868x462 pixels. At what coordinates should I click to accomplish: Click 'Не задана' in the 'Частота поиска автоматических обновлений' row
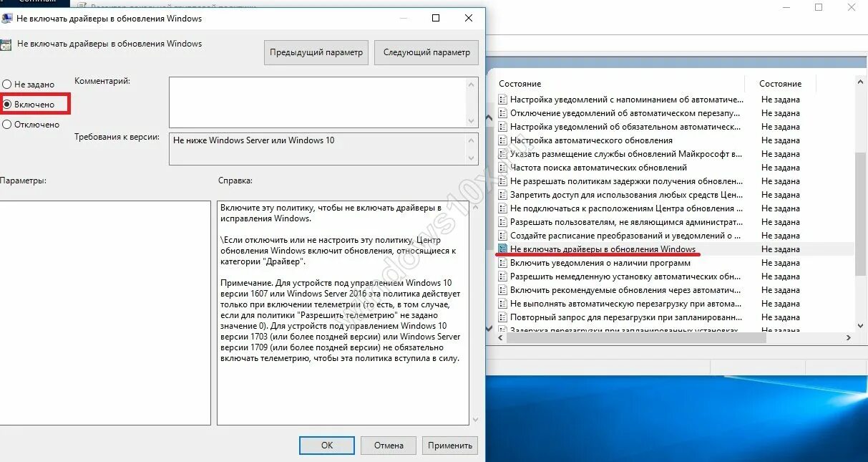pyautogui.click(x=781, y=168)
